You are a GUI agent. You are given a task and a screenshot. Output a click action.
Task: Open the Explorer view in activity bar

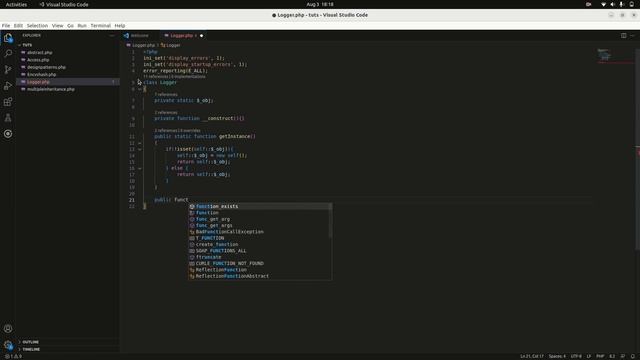(x=8, y=38)
